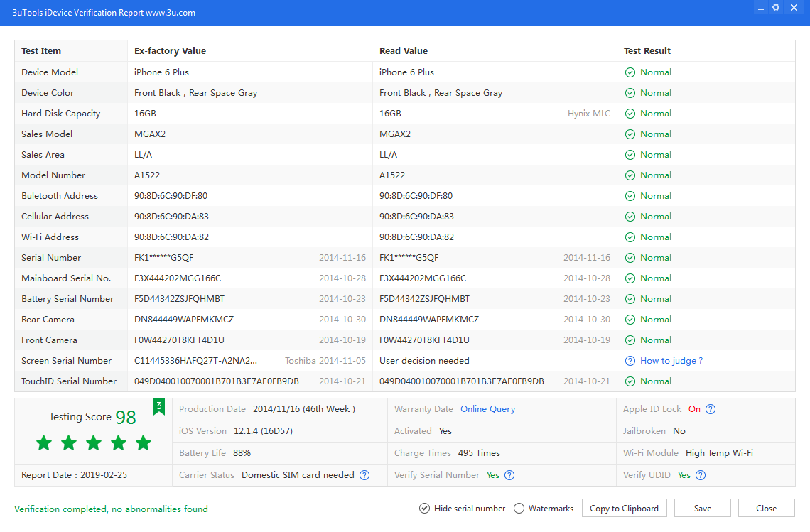Click question icon before How to judge

pos(630,361)
